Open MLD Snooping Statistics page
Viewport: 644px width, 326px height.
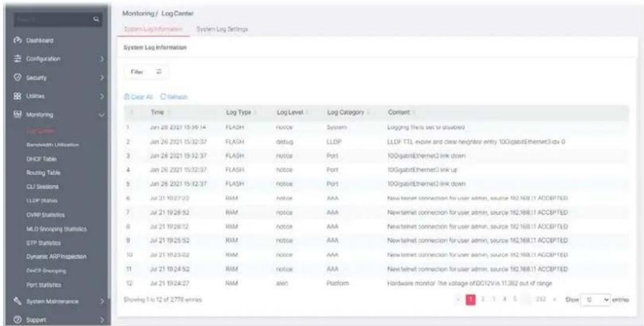pyautogui.click(x=56, y=229)
